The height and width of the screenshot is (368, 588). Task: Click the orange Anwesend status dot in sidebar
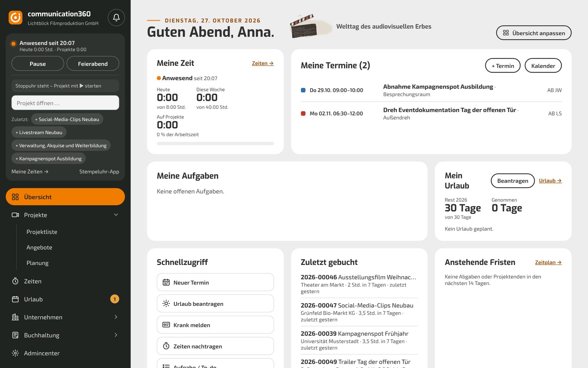tap(14, 43)
